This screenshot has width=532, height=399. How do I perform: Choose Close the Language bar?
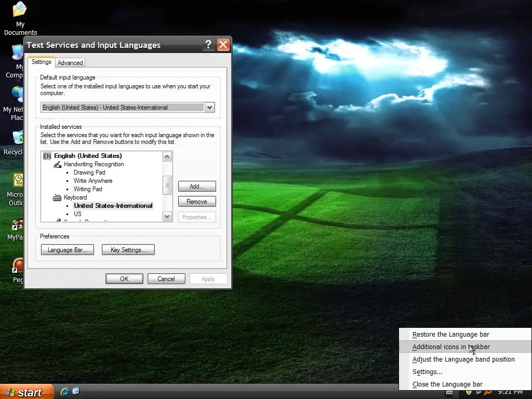[465, 384]
